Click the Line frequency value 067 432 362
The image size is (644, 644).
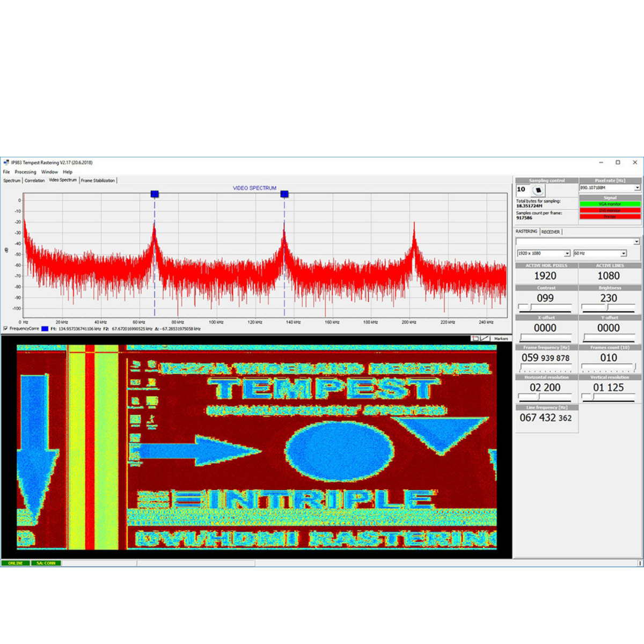(545, 418)
